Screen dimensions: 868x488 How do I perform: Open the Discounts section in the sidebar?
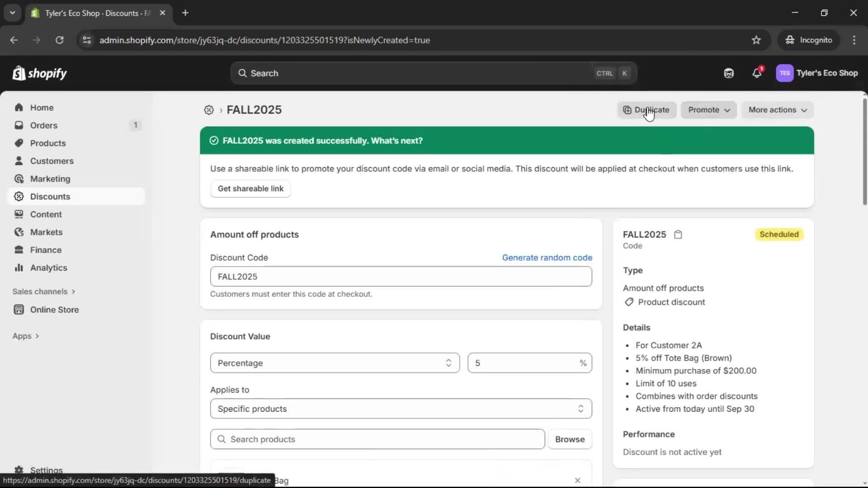[x=50, y=196]
